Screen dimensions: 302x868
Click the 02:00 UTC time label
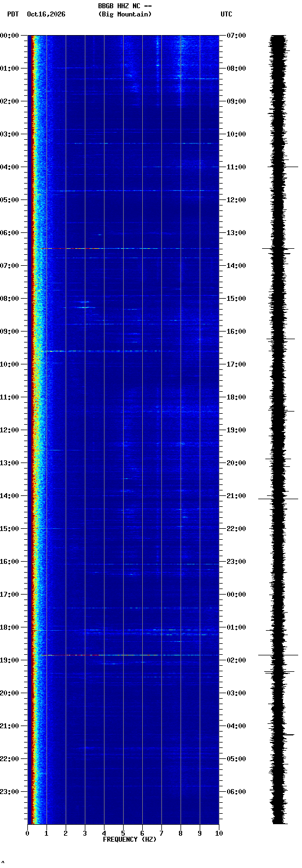236,660
